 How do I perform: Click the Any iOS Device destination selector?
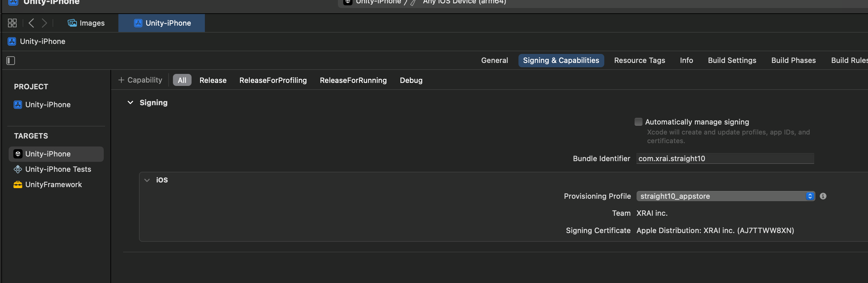coord(464,2)
